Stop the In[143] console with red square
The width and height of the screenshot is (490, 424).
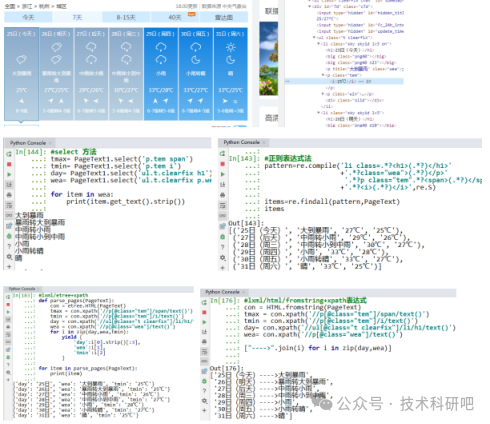222,164
